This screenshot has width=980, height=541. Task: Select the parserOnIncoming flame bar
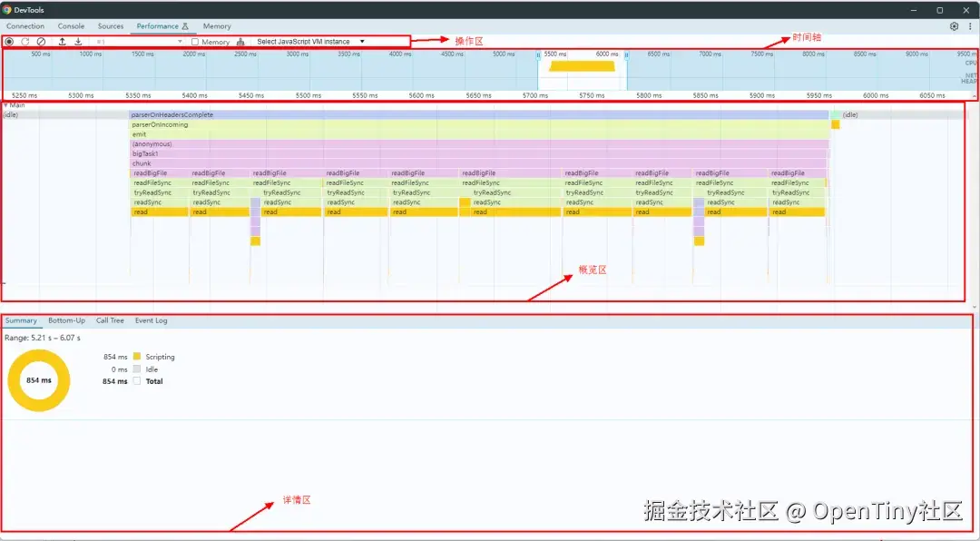pyautogui.click(x=479, y=124)
